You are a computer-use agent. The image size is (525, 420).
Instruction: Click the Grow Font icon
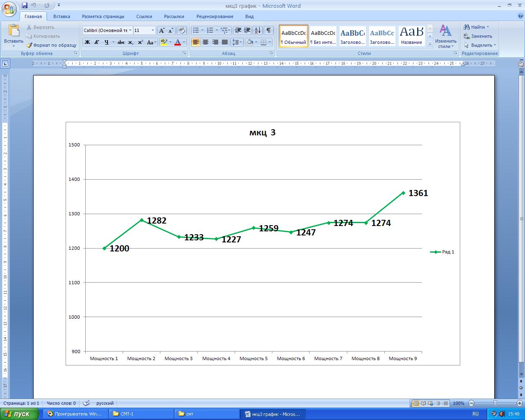point(162,30)
